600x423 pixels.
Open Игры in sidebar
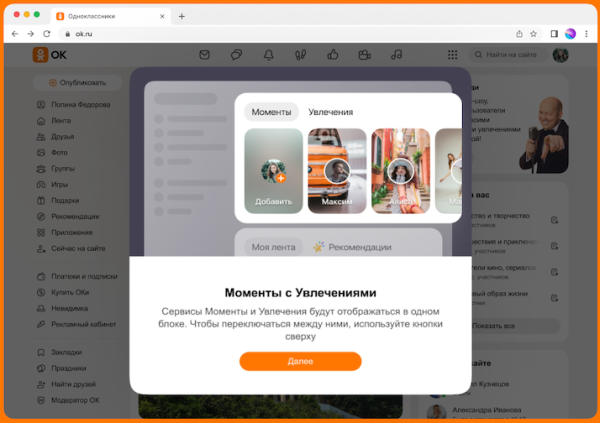(52, 185)
